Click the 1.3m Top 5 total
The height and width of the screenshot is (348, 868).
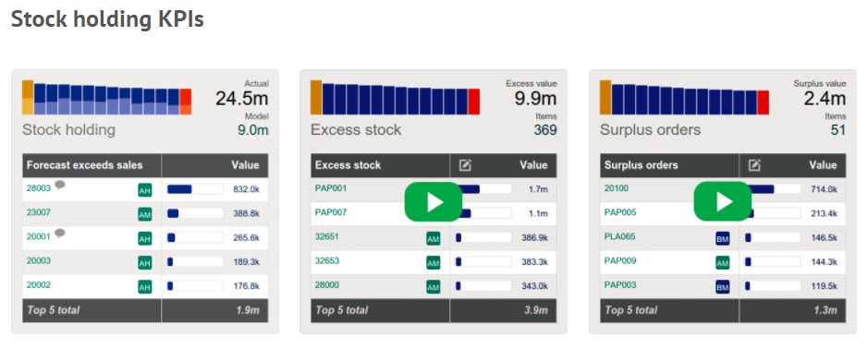click(825, 310)
